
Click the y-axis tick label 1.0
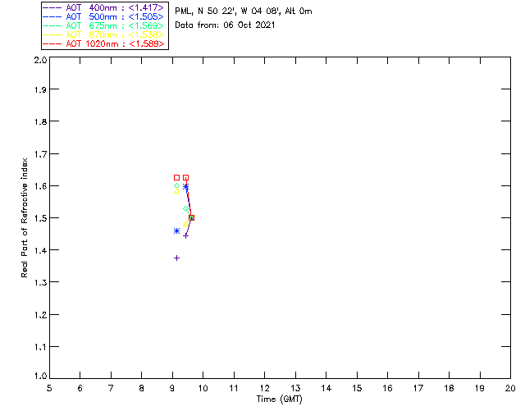pyautogui.click(x=40, y=376)
